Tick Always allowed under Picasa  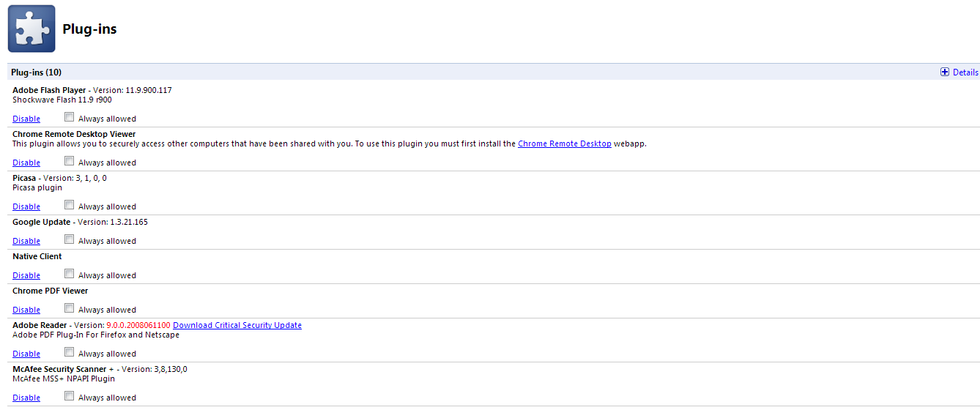69,205
